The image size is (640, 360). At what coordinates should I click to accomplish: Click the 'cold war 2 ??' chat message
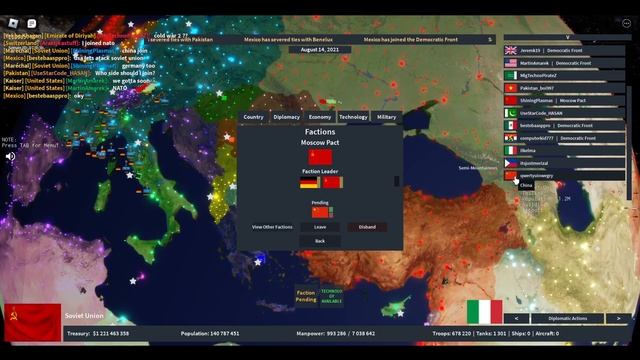[171, 36]
